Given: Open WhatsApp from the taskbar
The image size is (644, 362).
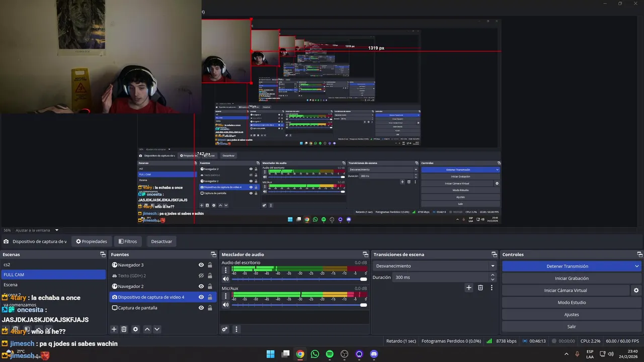Looking at the screenshot, I should click(315, 354).
